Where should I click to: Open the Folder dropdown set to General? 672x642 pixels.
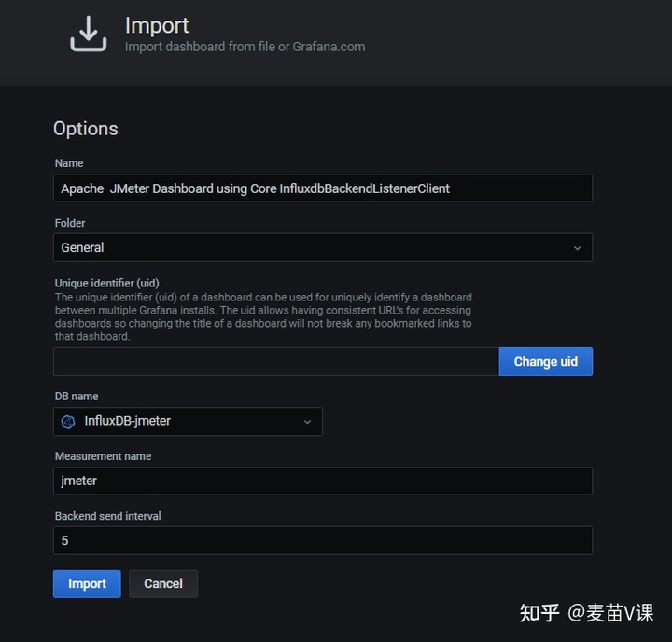point(323,247)
